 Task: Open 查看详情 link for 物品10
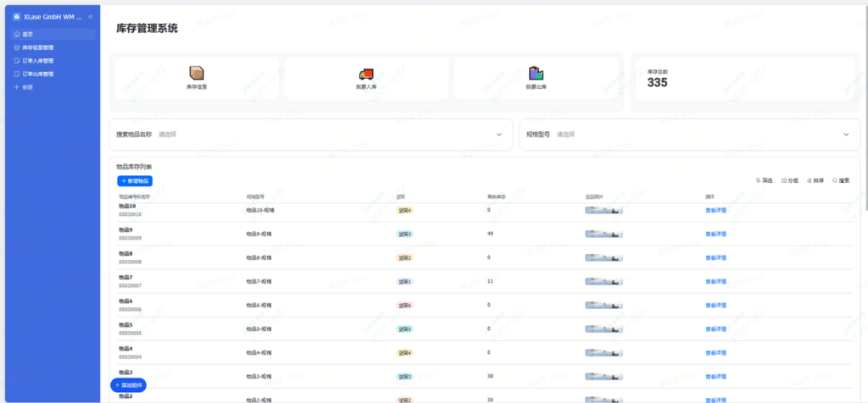[x=715, y=210]
